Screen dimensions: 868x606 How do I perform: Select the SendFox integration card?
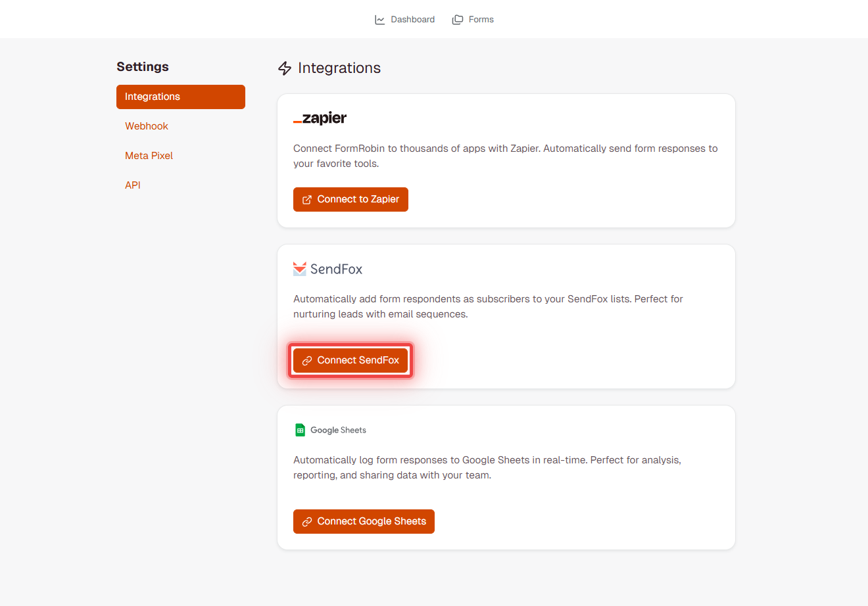click(506, 316)
